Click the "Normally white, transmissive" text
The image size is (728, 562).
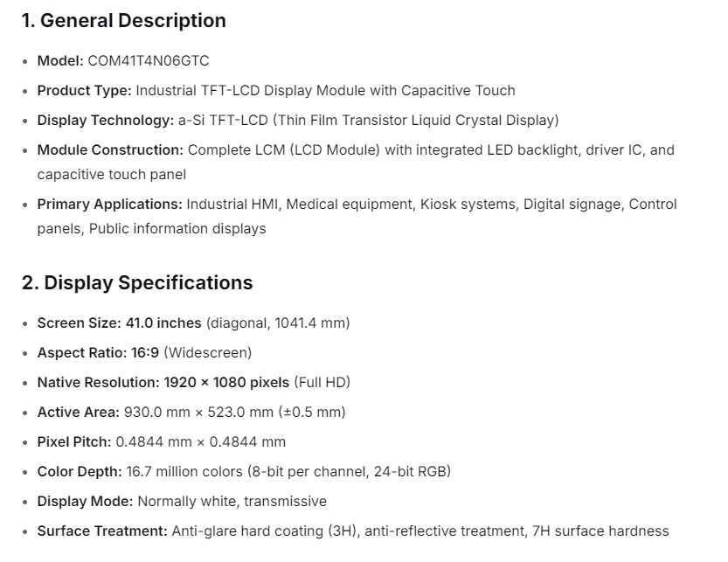(232, 502)
